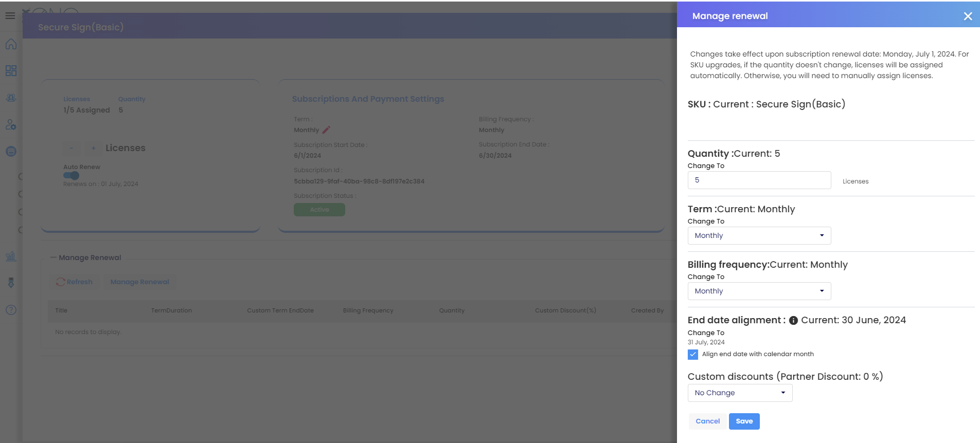Open the pen nib sidebar icon
This screenshot has width=980, height=443.
(11, 283)
